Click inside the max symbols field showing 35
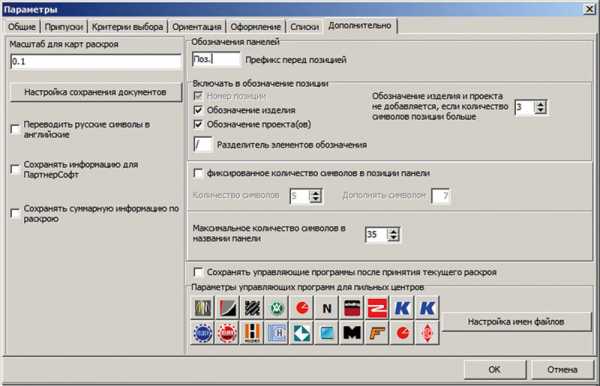 tap(377, 234)
